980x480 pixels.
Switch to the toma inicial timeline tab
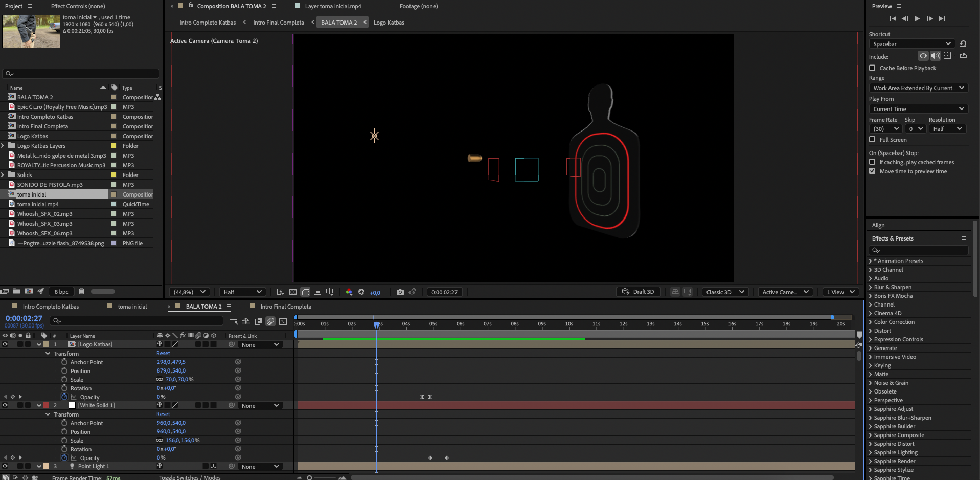(132, 307)
